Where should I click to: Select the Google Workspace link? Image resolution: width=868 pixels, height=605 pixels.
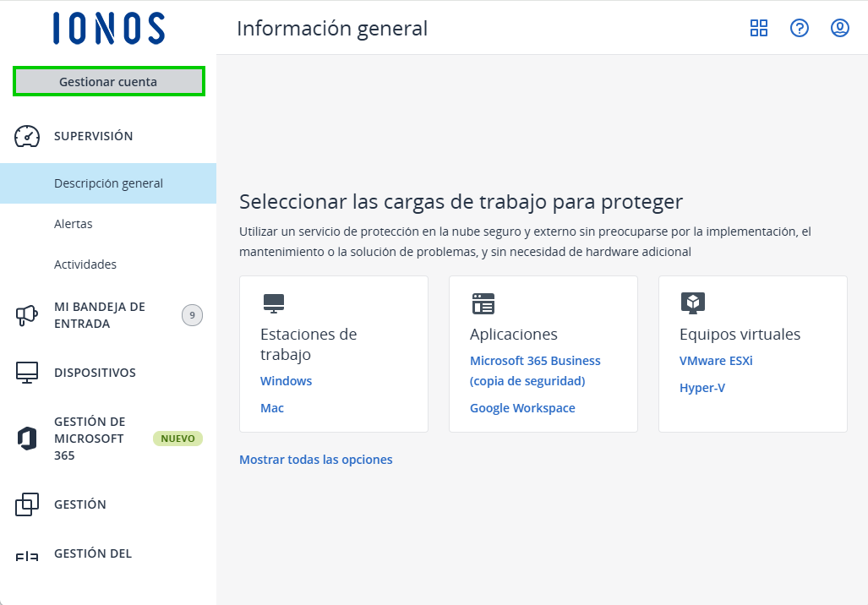tap(522, 408)
